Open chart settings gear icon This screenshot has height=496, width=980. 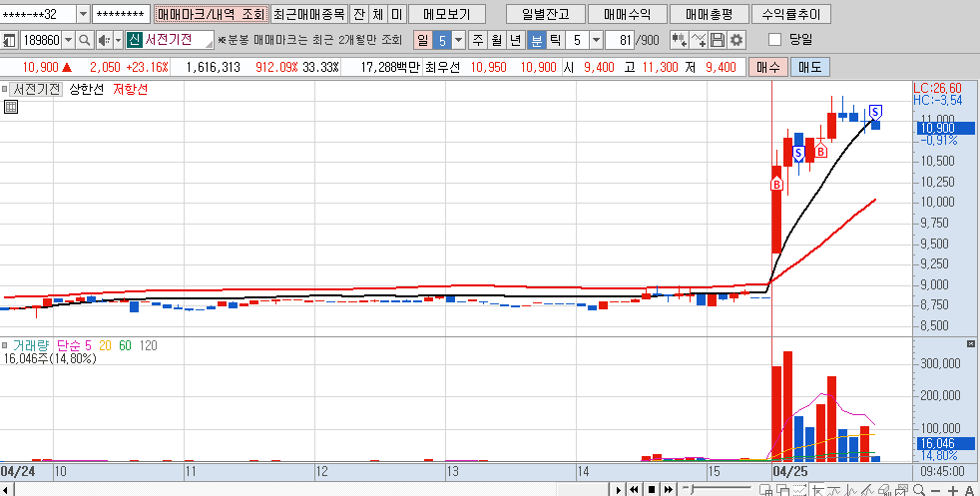click(736, 40)
